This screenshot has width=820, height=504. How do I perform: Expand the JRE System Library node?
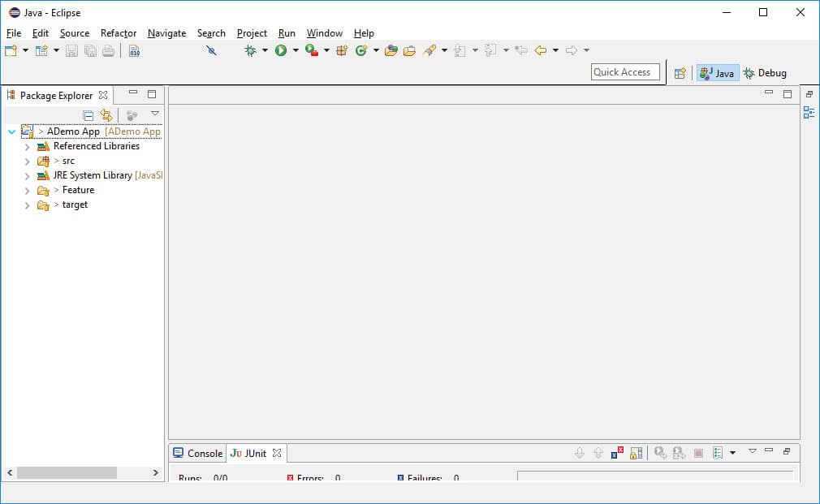click(x=27, y=176)
